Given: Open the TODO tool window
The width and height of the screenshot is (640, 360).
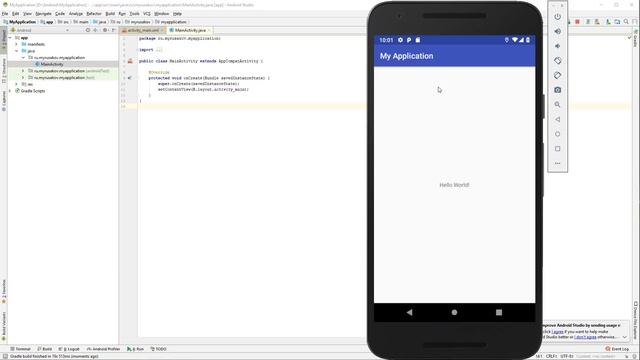Looking at the screenshot, I should [x=158, y=349].
